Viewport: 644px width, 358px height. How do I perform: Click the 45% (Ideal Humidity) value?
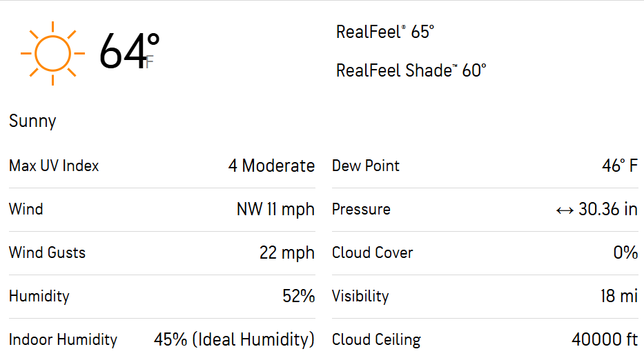pyautogui.click(x=234, y=339)
